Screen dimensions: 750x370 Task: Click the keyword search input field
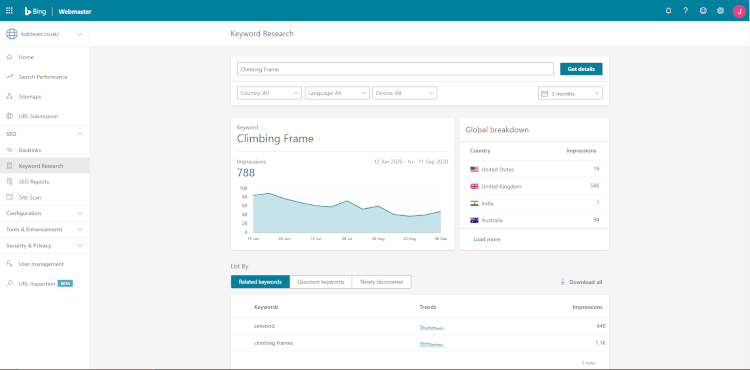tap(395, 69)
